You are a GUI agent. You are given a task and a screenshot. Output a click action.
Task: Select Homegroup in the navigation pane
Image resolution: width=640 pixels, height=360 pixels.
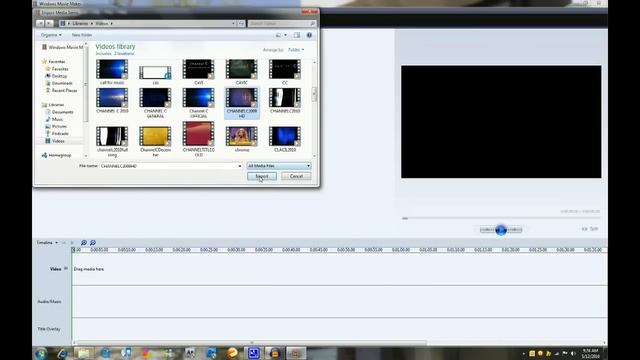tap(56, 156)
